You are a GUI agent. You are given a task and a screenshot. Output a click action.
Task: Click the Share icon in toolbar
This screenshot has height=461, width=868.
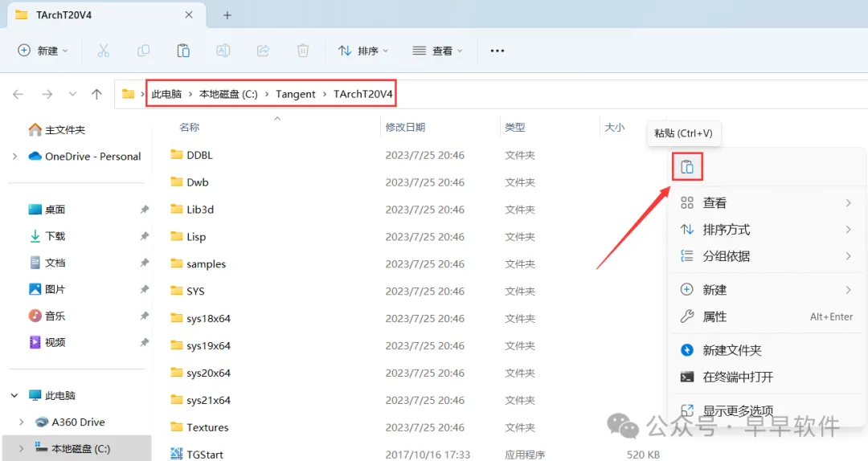point(263,51)
